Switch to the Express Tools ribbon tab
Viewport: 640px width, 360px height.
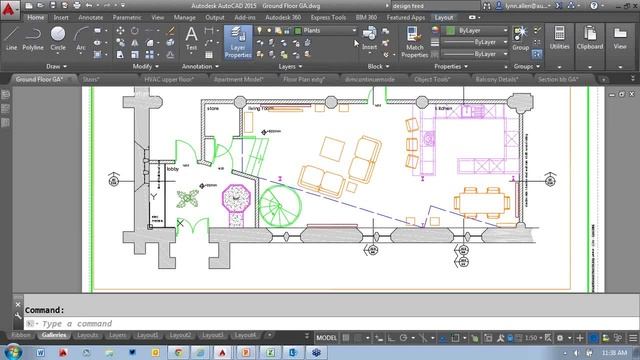pos(328,18)
